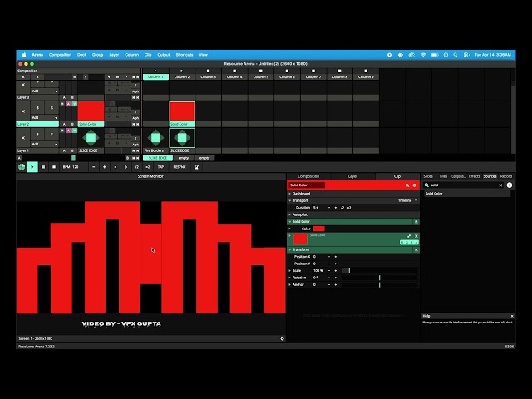
Task: Click the RESYNC button
Action: 180,167
